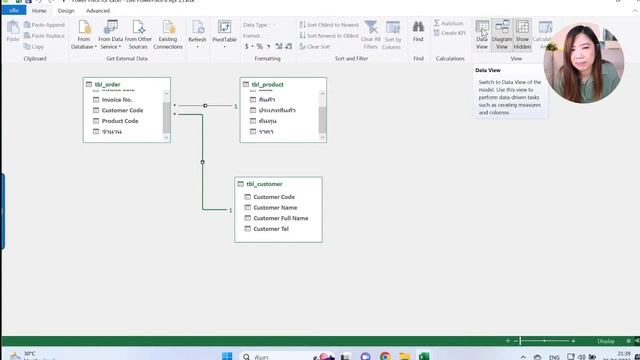
Task: Collapse the ribbon with the chevron
Action: 634,11
